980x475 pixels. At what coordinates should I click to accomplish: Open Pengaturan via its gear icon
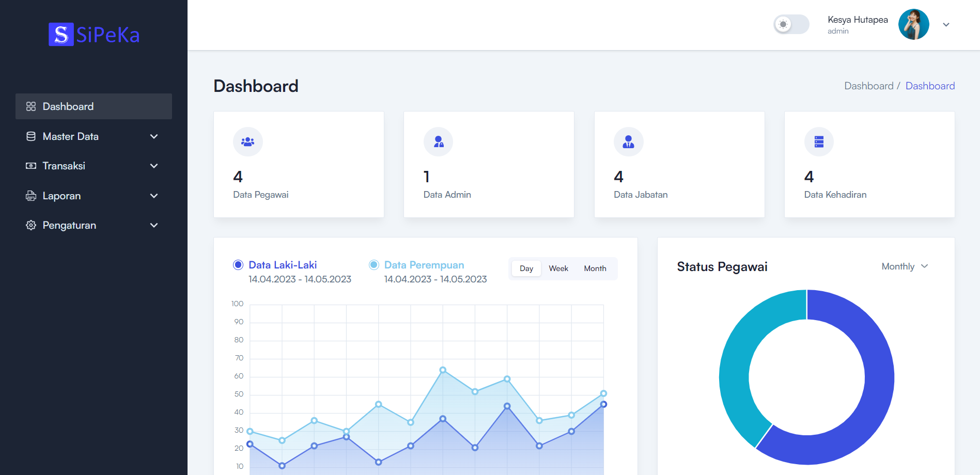pos(30,225)
